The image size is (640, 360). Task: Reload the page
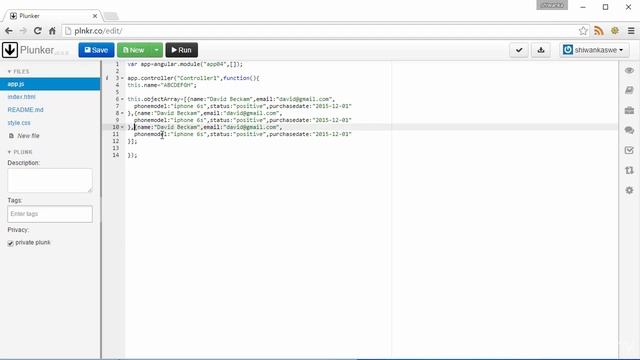(x=38, y=31)
